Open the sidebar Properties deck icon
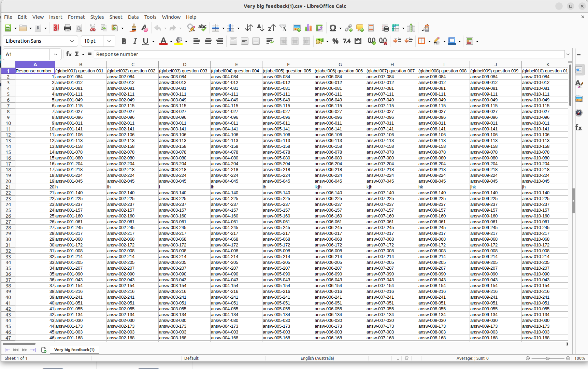 click(x=579, y=70)
